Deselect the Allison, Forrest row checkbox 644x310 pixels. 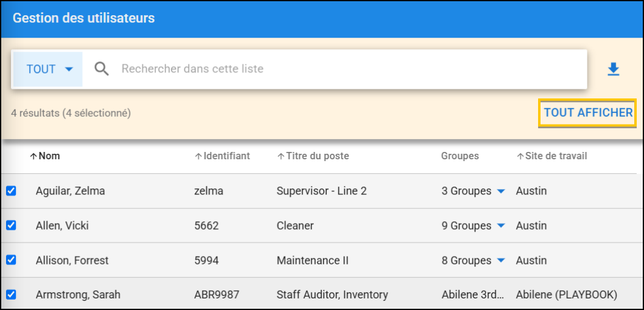tap(11, 260)
